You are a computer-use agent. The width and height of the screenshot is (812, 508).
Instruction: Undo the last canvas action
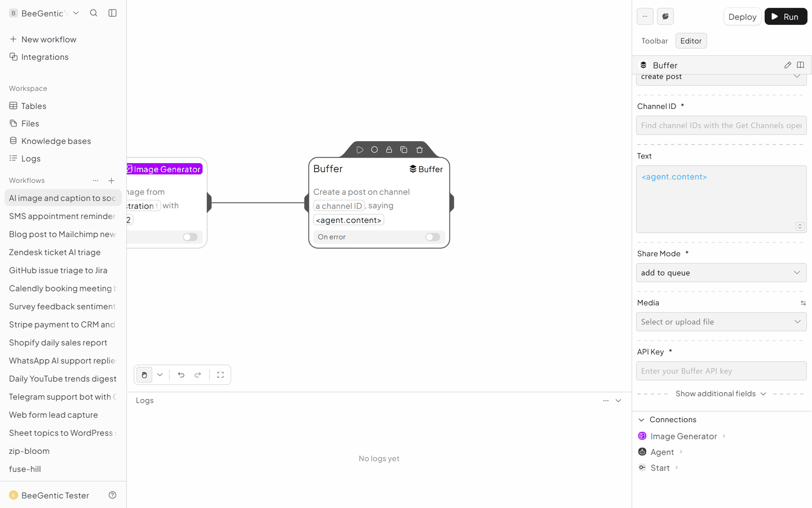181,375
